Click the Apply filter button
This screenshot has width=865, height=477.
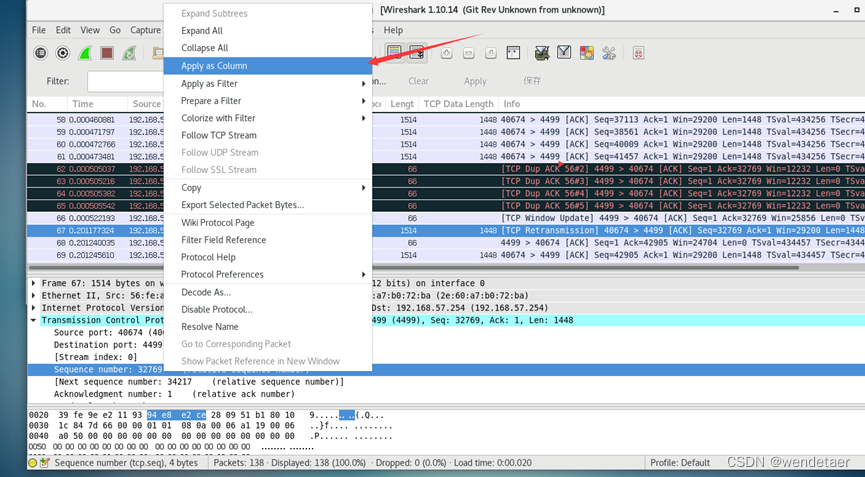pyautogui.click(x=475, y=81)
